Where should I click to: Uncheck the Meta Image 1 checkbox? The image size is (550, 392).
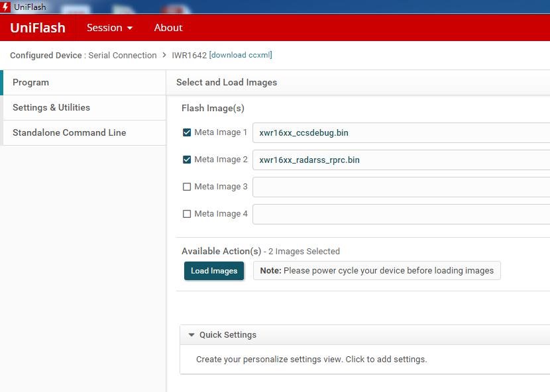[x=187, y=132]
